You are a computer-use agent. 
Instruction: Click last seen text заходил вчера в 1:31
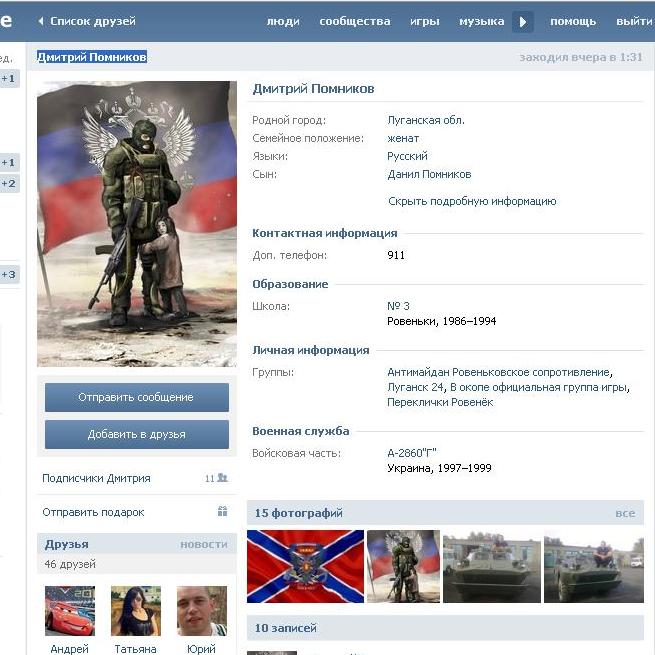click(581, 57)
